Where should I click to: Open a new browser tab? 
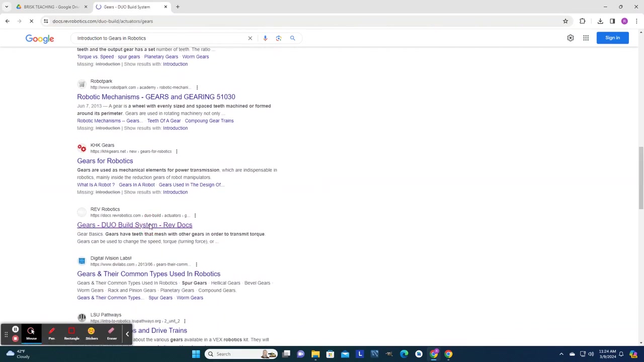(x=178, y=7)
